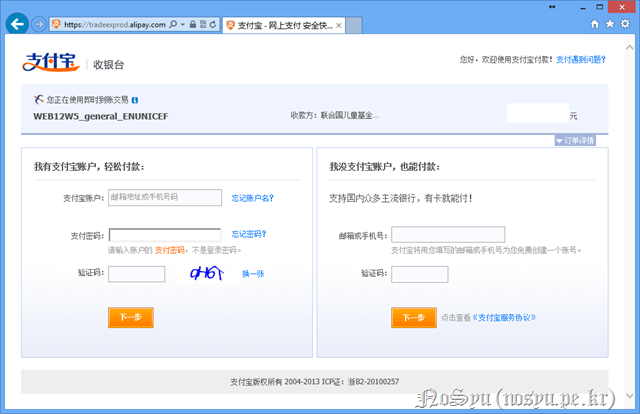640x414 pixels.
Task: Open the Favorites star icon
Action: coord(610,22)
